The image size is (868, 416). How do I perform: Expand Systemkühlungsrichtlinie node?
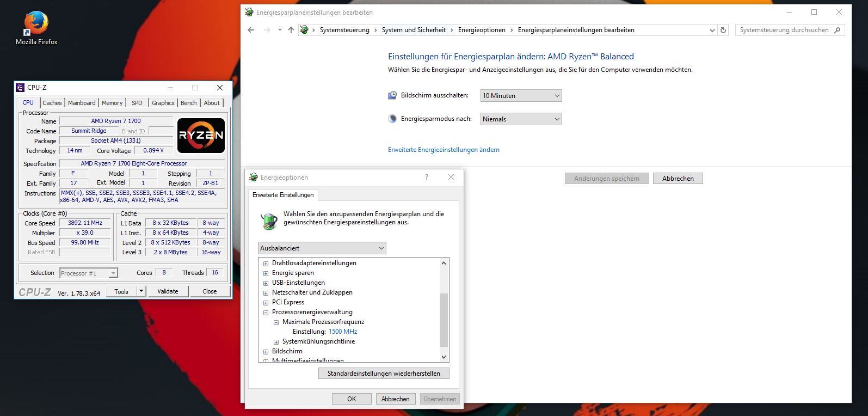276,342
